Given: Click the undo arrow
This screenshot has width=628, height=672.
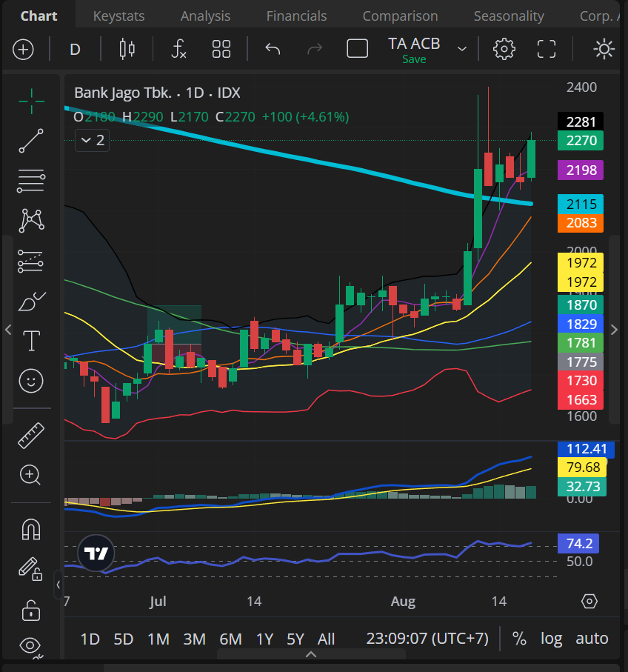Looking at the screenshot, I should tap(273, 49).
